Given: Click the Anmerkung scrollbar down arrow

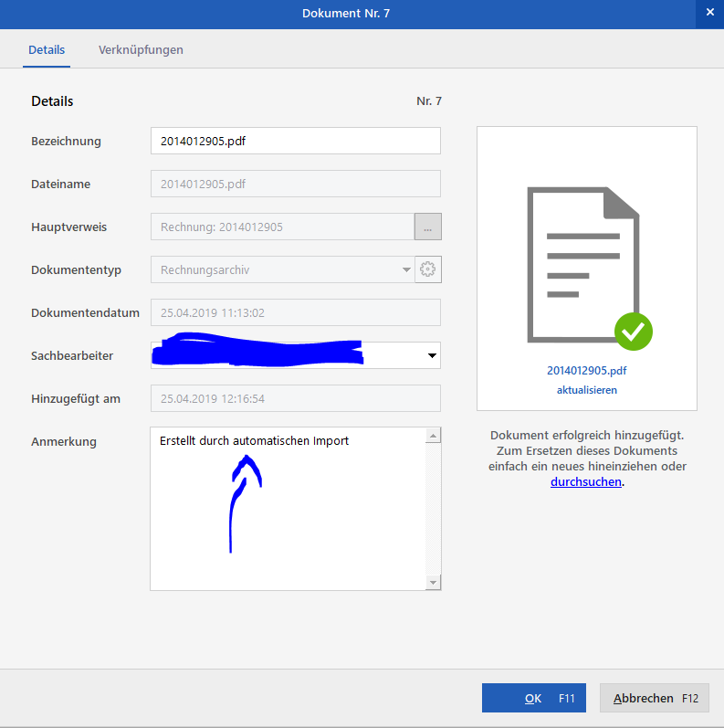Looking at the screenshot, I should [x=433, y=582].
